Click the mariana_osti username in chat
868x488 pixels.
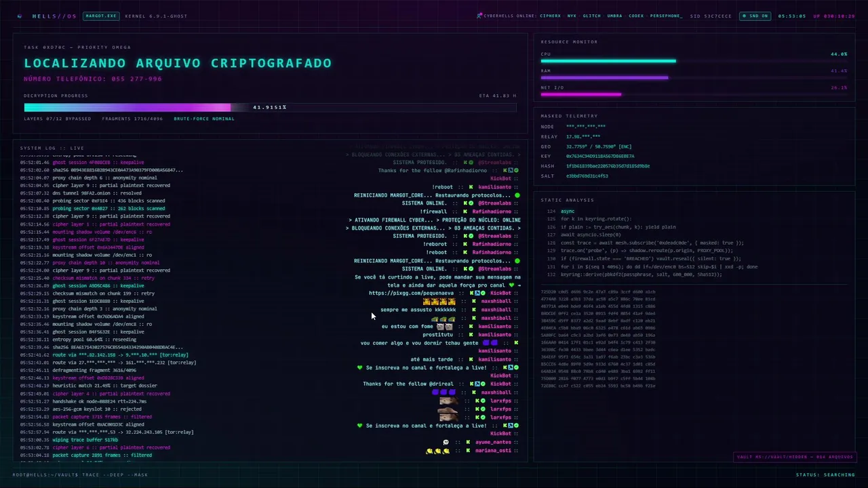click(x=494, y=451)
